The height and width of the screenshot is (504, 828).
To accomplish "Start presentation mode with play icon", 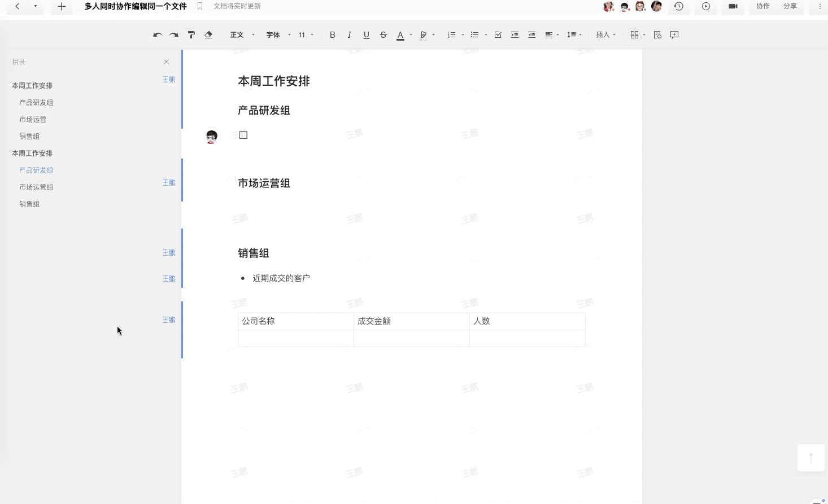I will point(706,6).
